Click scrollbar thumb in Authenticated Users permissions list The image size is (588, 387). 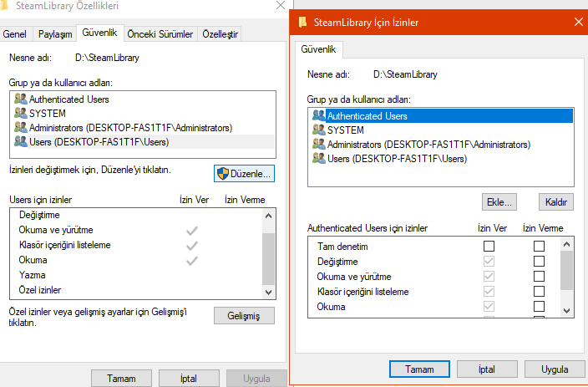coord(566,270)
